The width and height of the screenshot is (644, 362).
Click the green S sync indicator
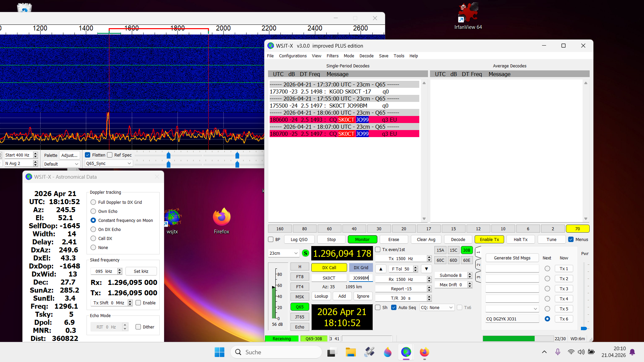(x=305, y=253)
